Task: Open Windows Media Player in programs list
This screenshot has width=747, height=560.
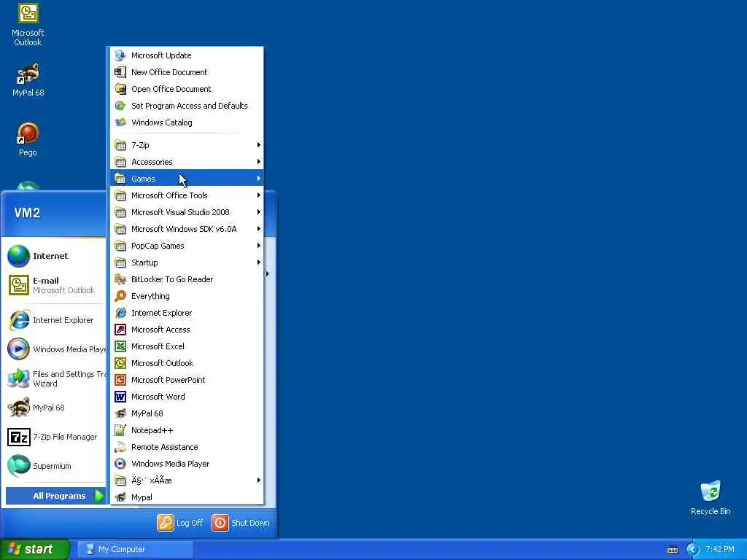Action: coord(187,464)
